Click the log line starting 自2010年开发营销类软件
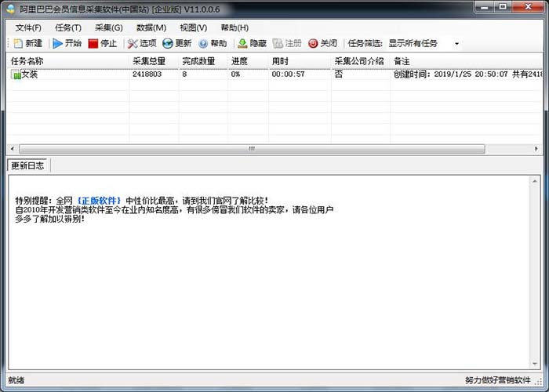The width and height of the screenshot is (549, 392). point(174,210)
